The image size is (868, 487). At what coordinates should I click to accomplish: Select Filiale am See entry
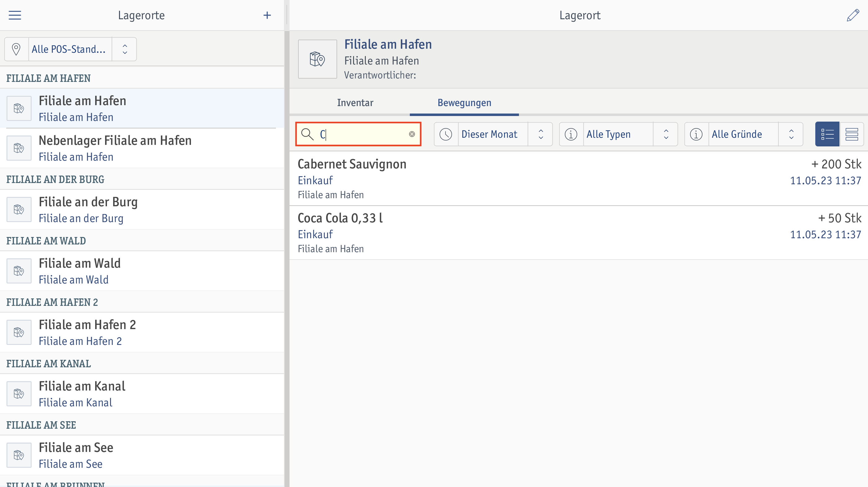[142, 455]
